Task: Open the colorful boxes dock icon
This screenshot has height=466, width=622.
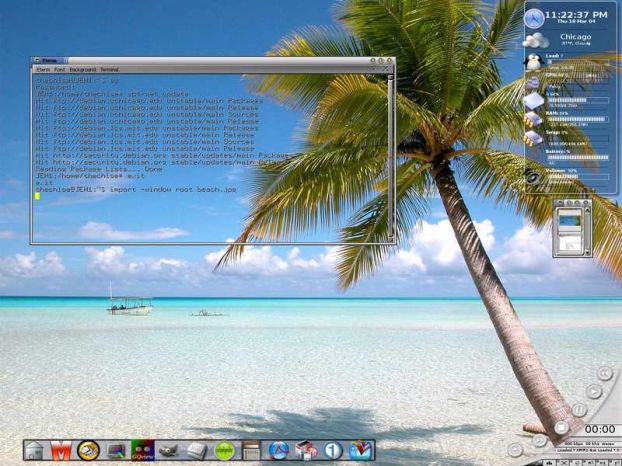Action: click(x=305, y=451)
